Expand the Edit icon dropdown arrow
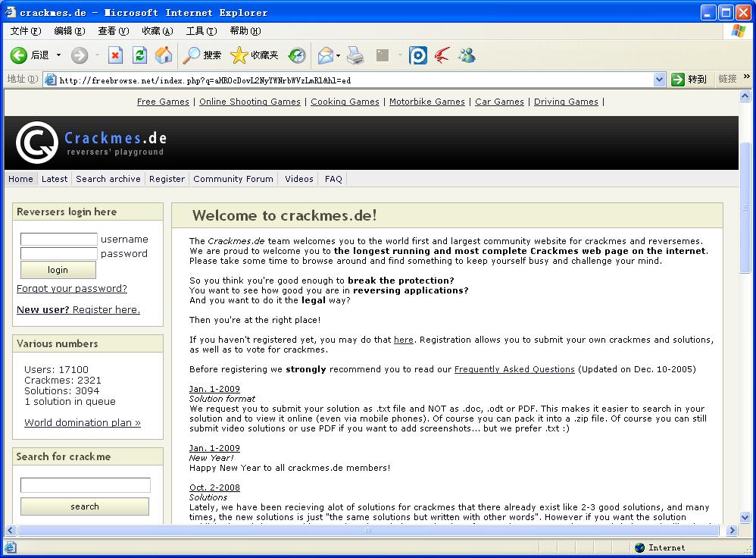The height and width of the screenshot is (558, 756). pos(400,55)
